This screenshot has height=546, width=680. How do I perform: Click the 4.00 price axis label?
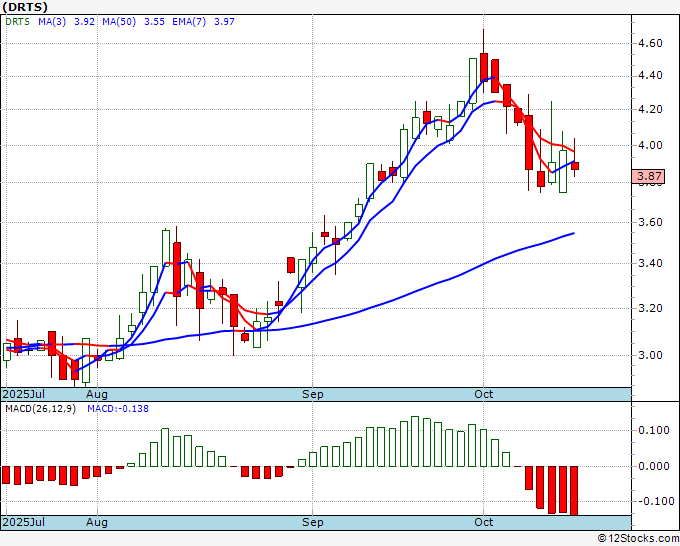coord(650,145)
